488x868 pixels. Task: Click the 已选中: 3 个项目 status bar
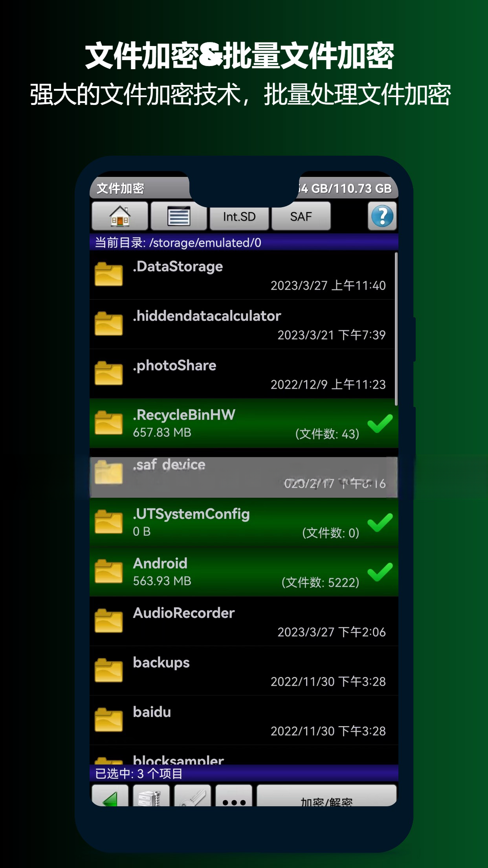pyautogui.click(x=244, y=774)
